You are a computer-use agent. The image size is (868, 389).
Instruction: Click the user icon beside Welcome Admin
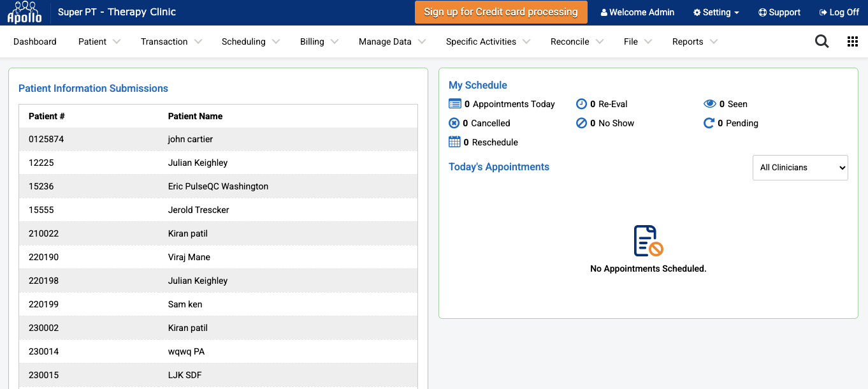(604, 13)
